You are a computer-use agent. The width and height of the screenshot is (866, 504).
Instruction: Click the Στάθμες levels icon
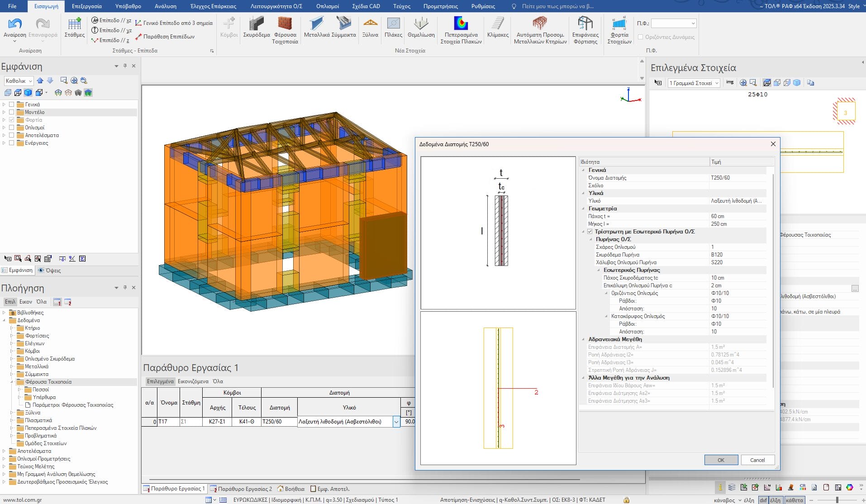(x=75, y=24)
